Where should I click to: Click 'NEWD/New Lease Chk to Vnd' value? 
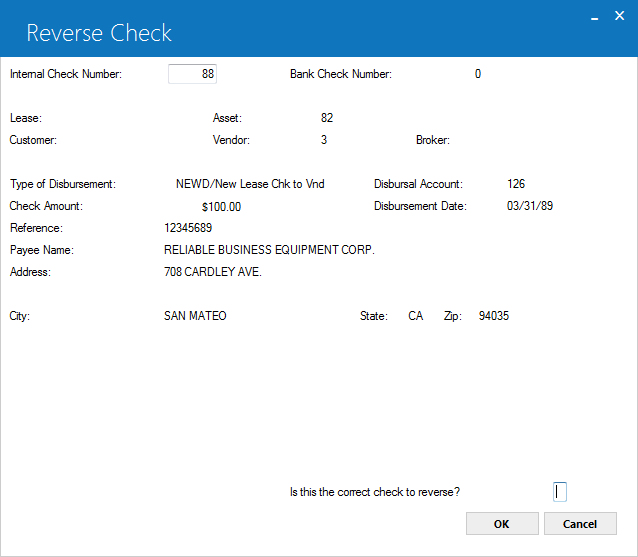point(250,184)
